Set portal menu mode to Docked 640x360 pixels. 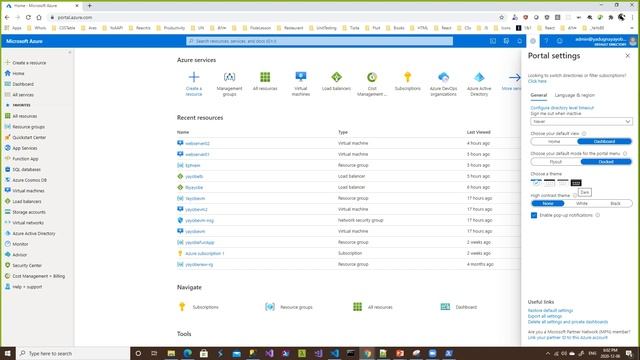point(606,162)
